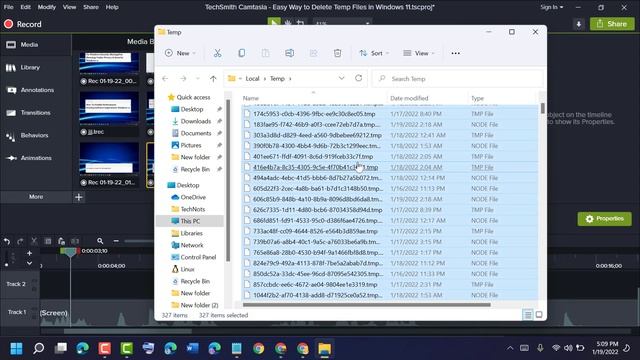The width and height of the screenshot is (640, 360).
Task: Open Camtasia Modify menu
Action: click(x=47, y=7)
